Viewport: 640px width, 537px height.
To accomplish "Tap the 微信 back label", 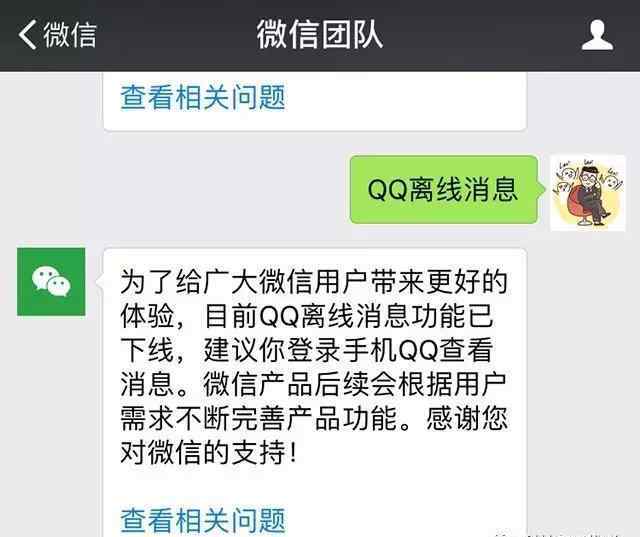I will pos(70,35).
